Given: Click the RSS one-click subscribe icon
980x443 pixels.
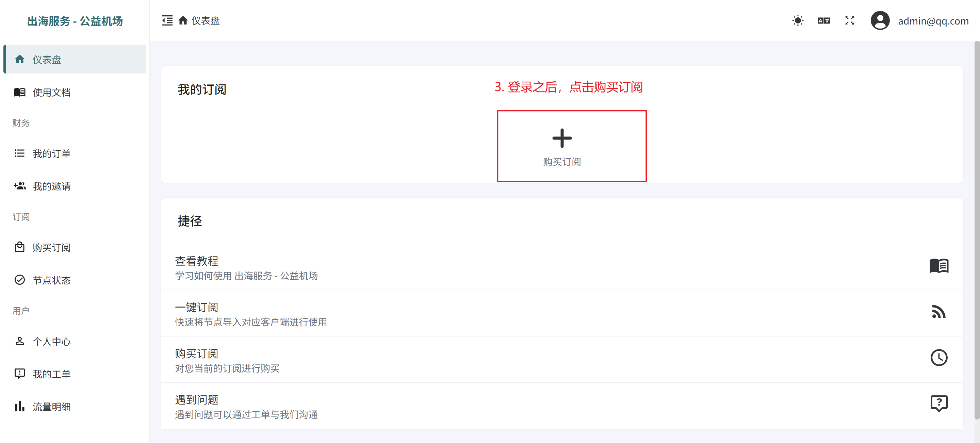Looking at the screenshot, I should pos(938,312).
